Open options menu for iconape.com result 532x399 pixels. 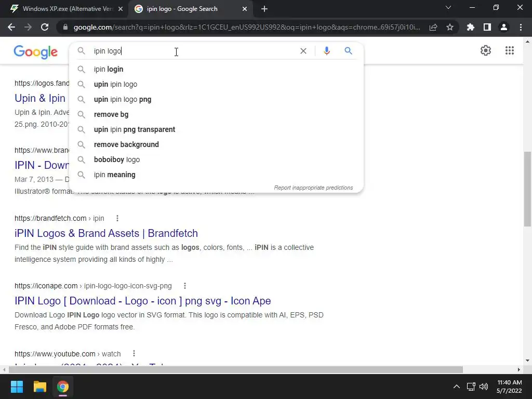tap(185, 286)
